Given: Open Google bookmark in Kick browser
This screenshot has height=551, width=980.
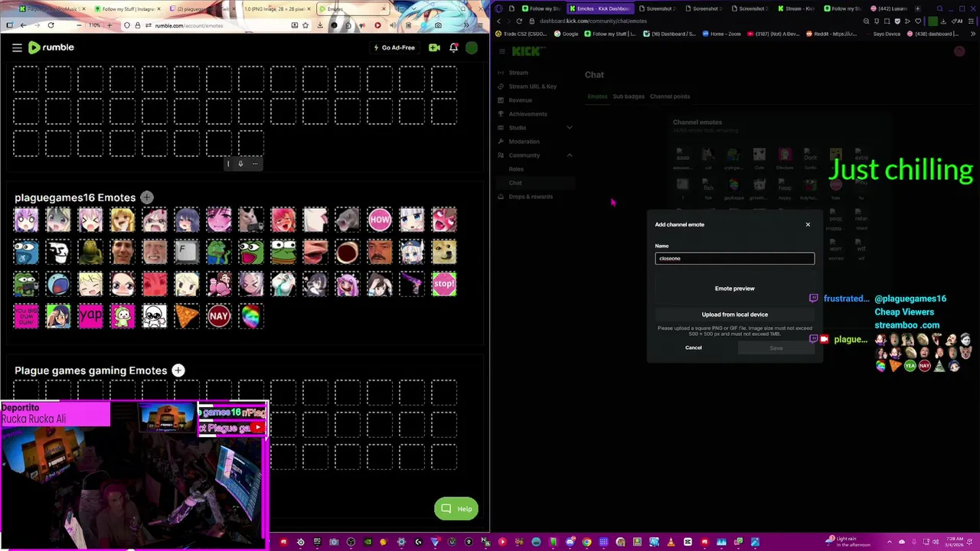Looking at the screenshot, I should click(566, 34).
